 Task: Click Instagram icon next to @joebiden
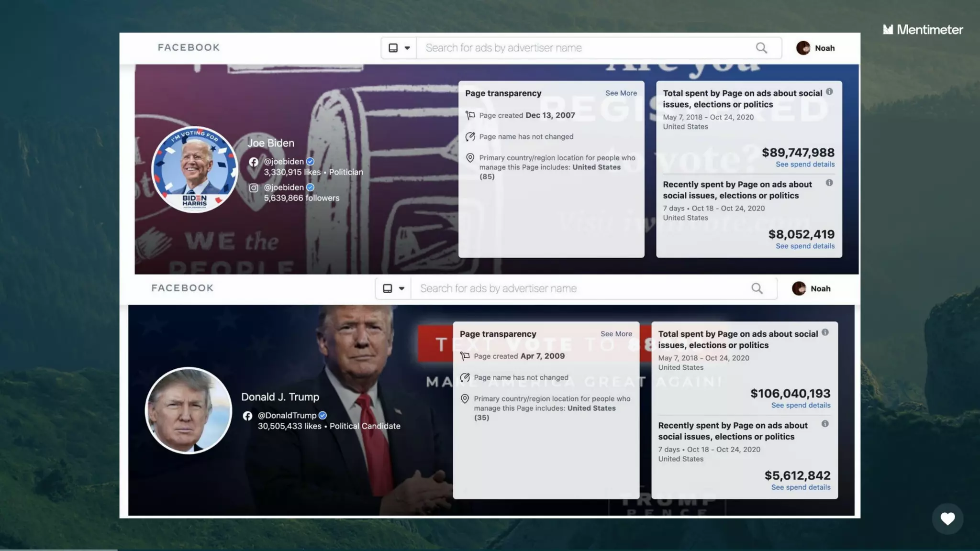point(254,187)
